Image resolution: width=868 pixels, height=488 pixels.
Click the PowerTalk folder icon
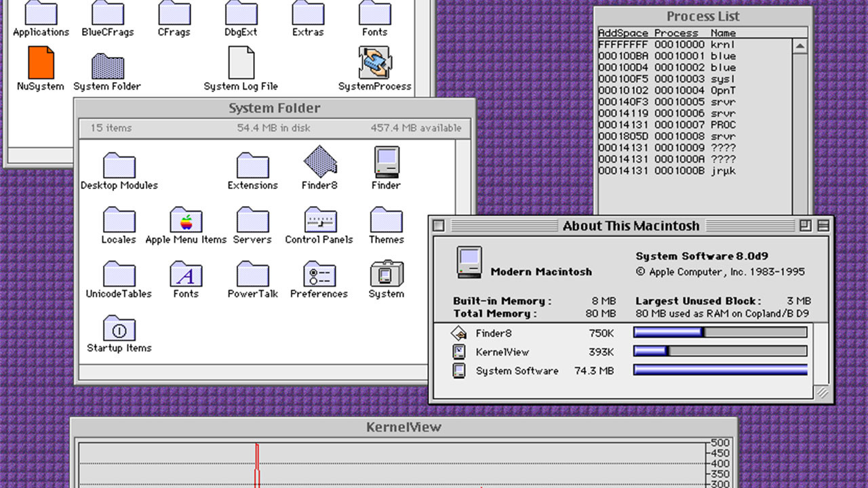pos(253,274)
